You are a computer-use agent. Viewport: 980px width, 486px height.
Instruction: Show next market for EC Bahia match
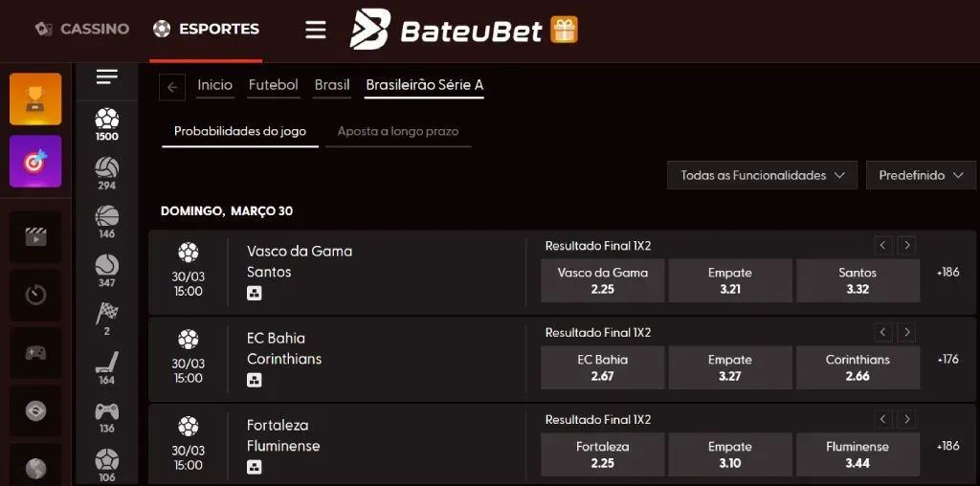907,333
